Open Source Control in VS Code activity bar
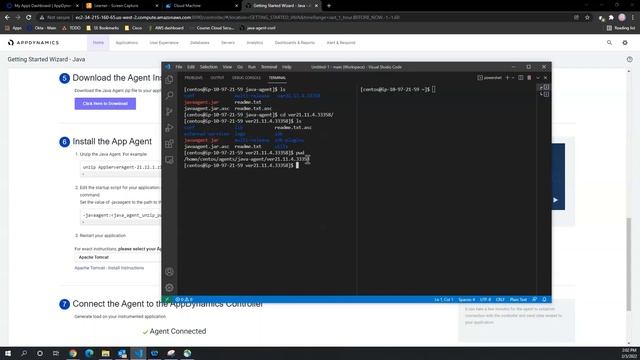Viewport: 640px width, 360px height. [x=169, y=111]
